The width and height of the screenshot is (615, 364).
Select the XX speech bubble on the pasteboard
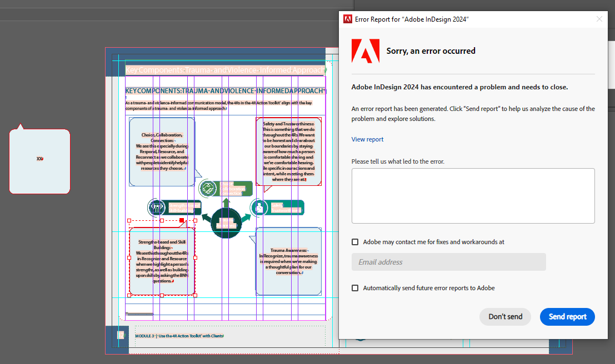[x=39, y=159]
